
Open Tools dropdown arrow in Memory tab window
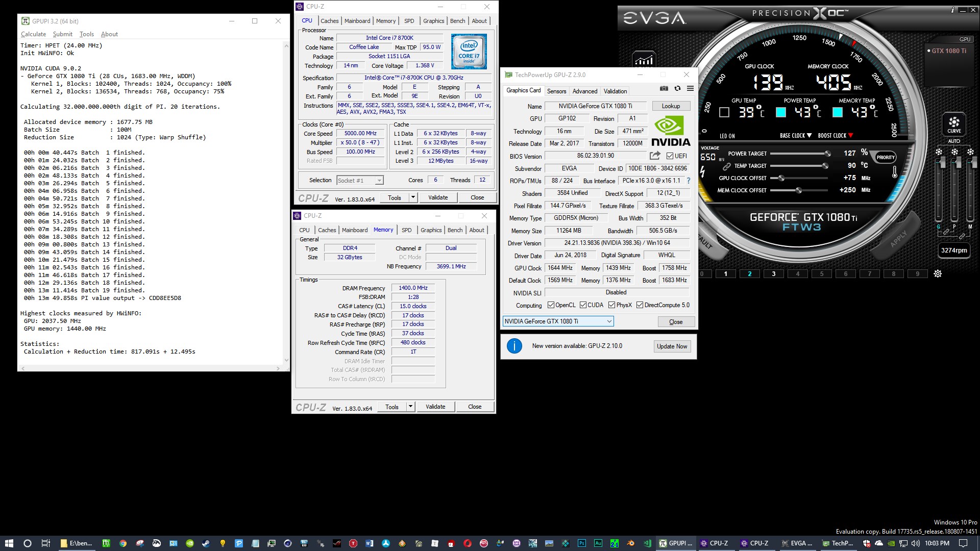coord(410,407)
